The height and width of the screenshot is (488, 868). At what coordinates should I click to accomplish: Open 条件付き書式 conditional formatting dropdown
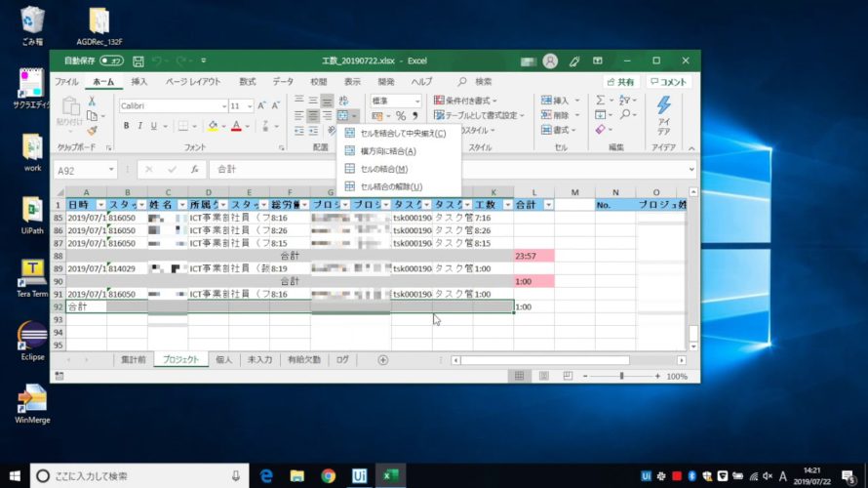click(x=465, y=101)
